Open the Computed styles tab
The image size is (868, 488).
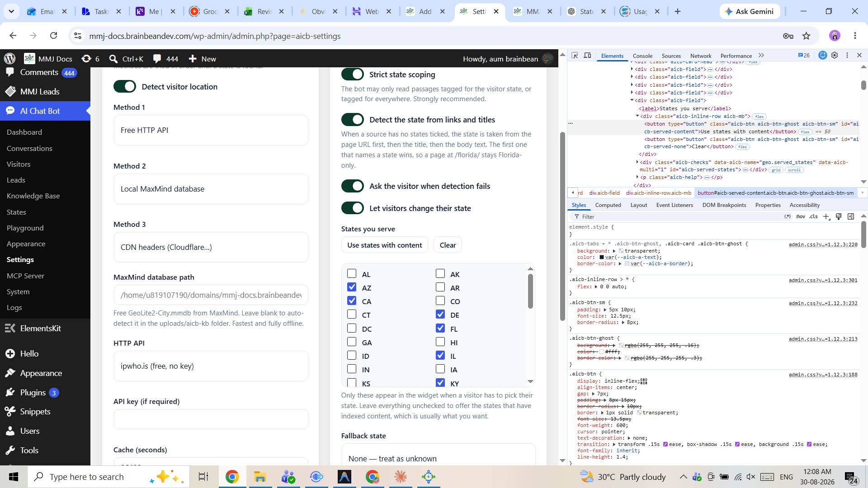coord(608,205)
